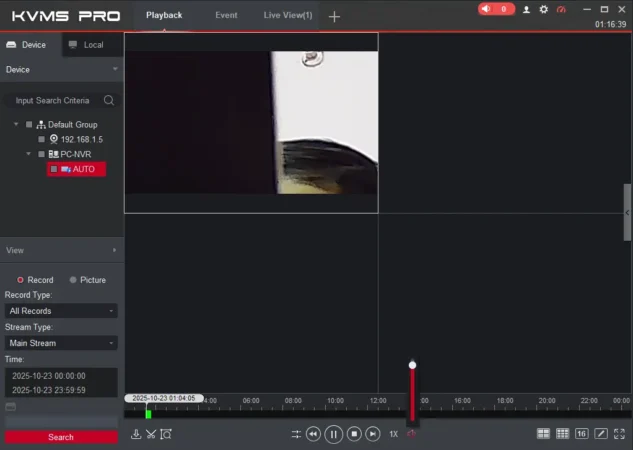Check the 192.168.1.5 camera checkbox
This screenshot has height=450, width=633.
click(41, 139)
